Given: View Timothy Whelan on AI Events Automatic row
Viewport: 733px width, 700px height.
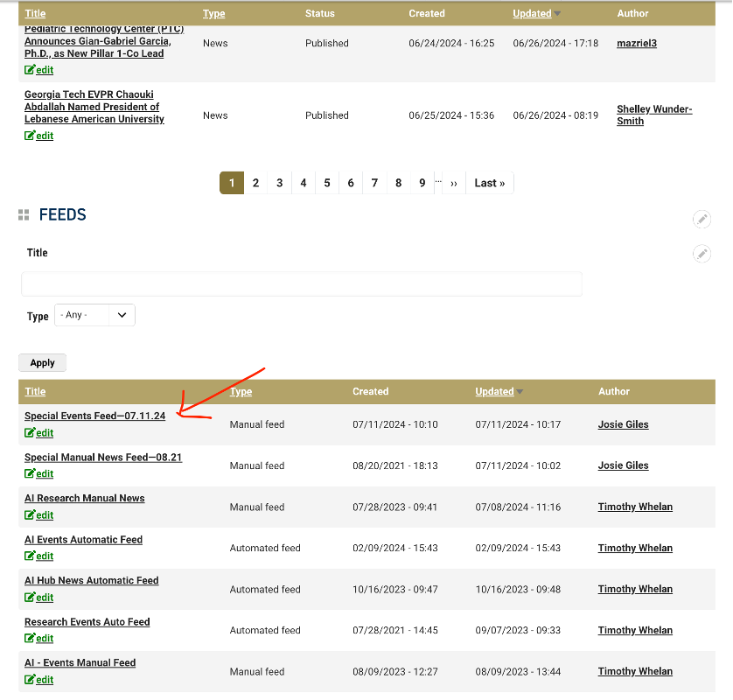Looking at the screenshot, I should click(635, 548).
